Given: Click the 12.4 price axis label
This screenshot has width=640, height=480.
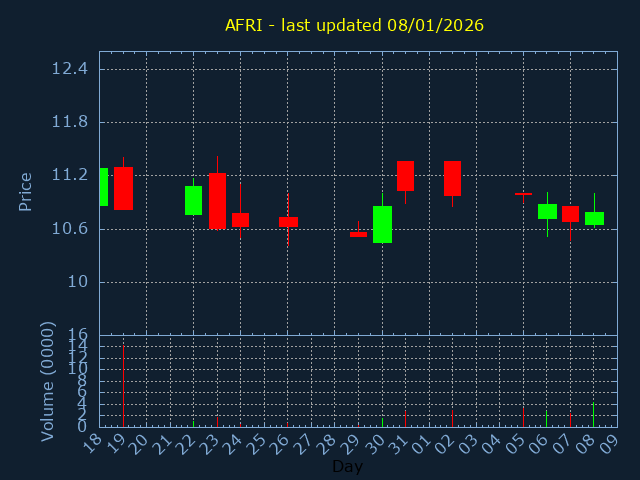Looking at the screenshot, I should point(70,69).
